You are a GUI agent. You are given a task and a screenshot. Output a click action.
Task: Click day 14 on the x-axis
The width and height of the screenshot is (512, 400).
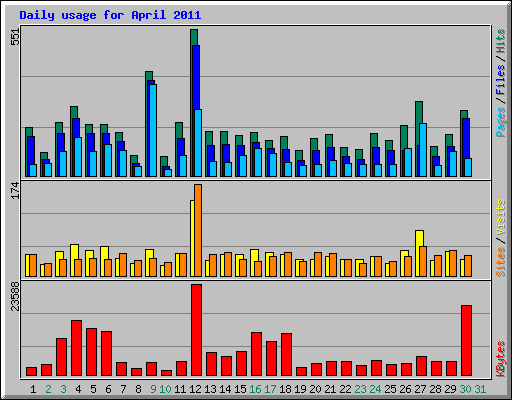click(x=225, y=389)
